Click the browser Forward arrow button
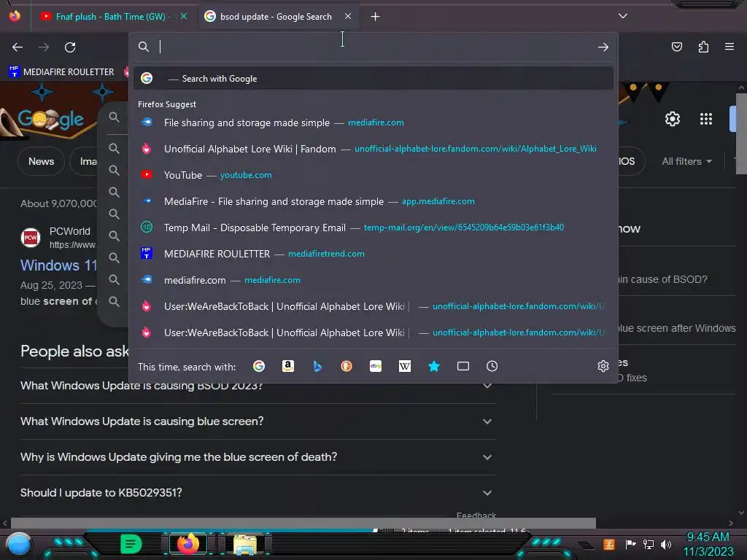The image size is (747, 560). 44,47
